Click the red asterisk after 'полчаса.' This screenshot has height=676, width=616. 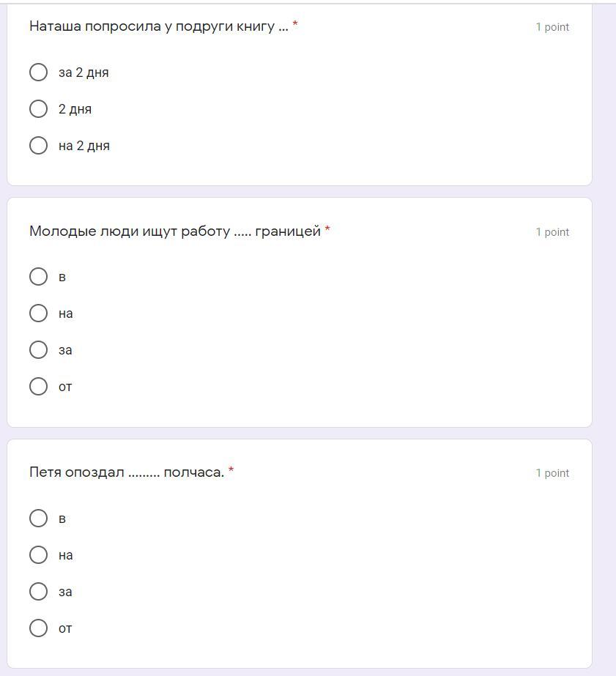coord(231,471)
